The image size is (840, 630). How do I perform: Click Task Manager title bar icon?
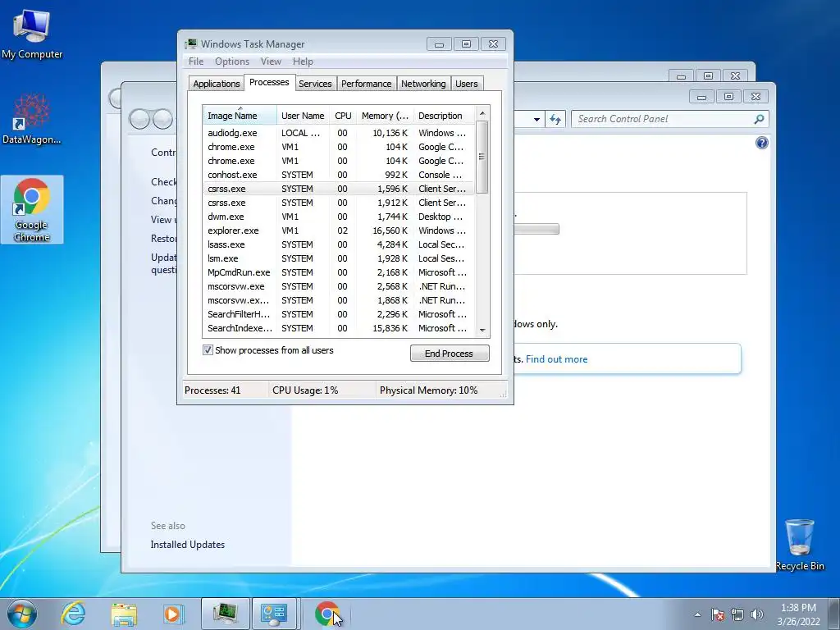(x=190, y=44)
